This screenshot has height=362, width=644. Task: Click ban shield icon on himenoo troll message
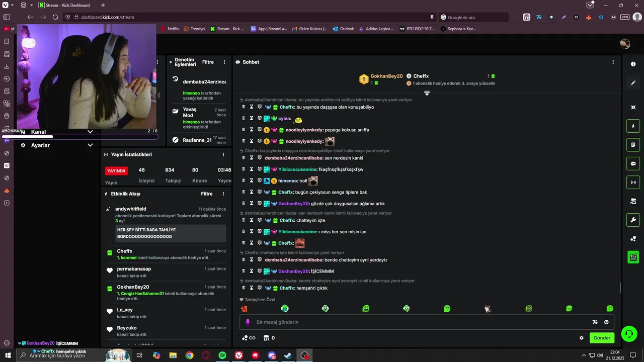coord(260,180)
